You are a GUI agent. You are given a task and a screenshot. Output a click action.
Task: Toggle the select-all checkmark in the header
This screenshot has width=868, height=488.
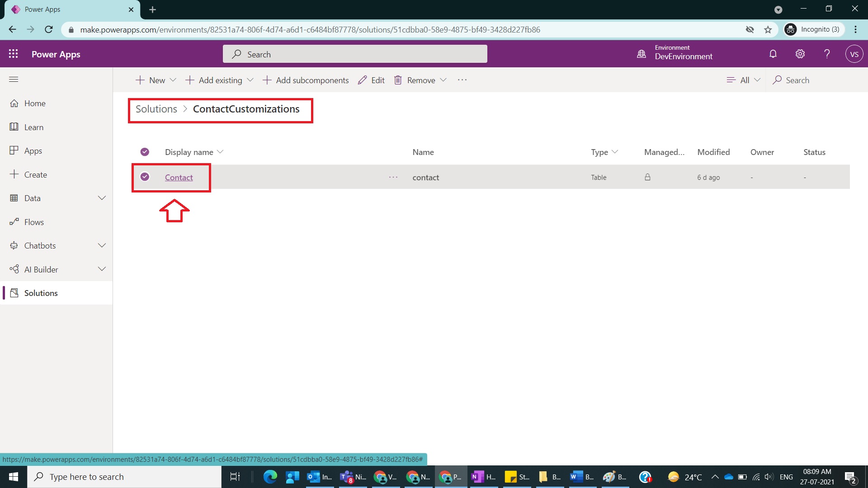coord(145,152)
